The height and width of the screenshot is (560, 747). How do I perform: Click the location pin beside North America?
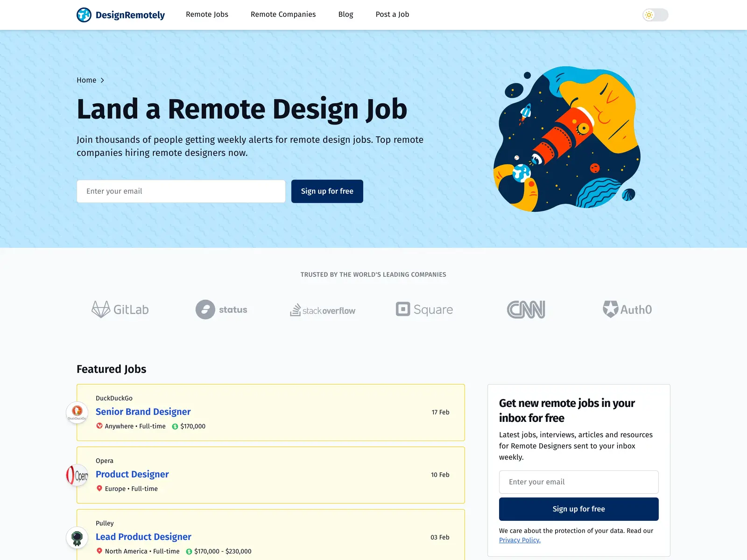[x=99, y=551]
